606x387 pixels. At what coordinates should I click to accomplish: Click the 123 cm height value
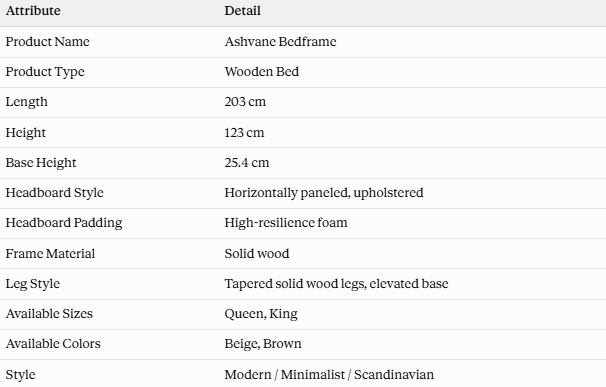[x=244, y=133]
